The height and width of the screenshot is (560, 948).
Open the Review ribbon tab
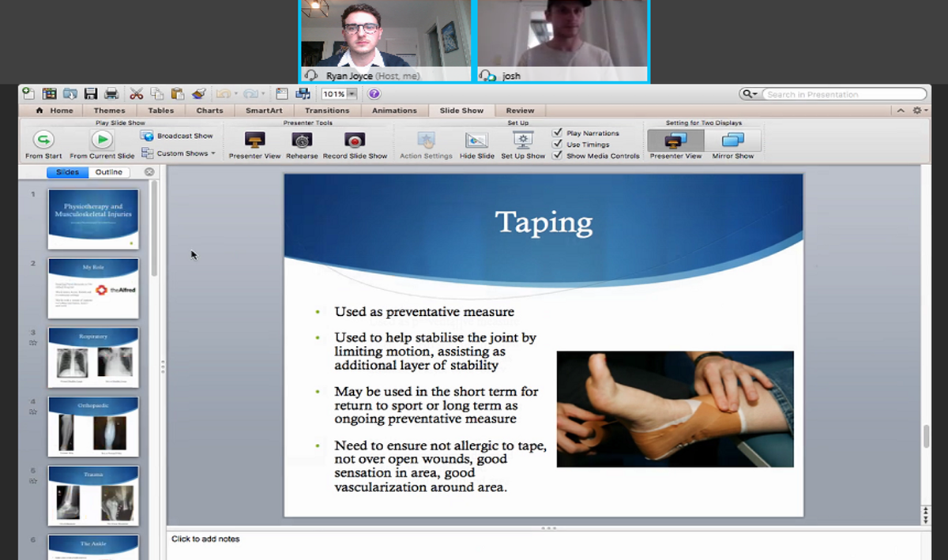click(520, 111)
